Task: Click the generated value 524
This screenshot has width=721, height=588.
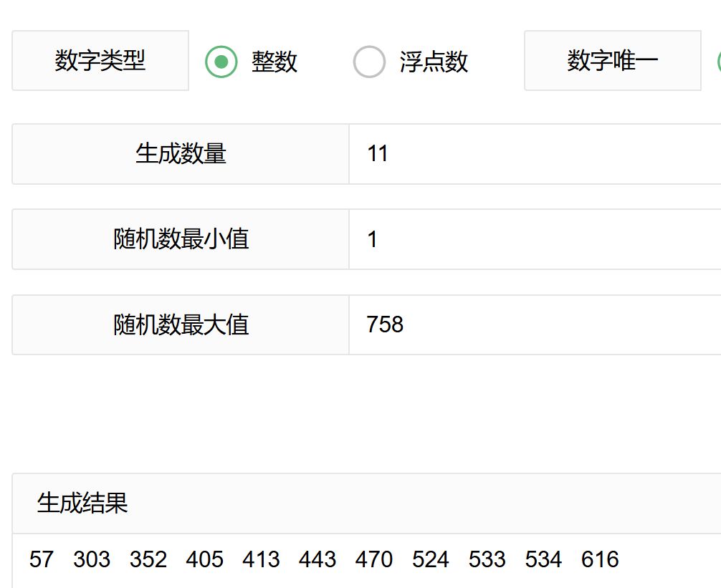Action: point(431,559)
